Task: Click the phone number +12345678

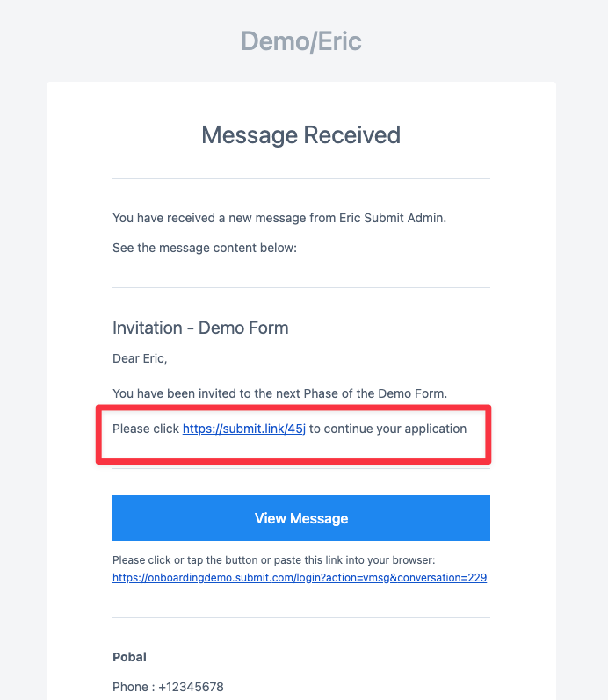Action: 191,687
